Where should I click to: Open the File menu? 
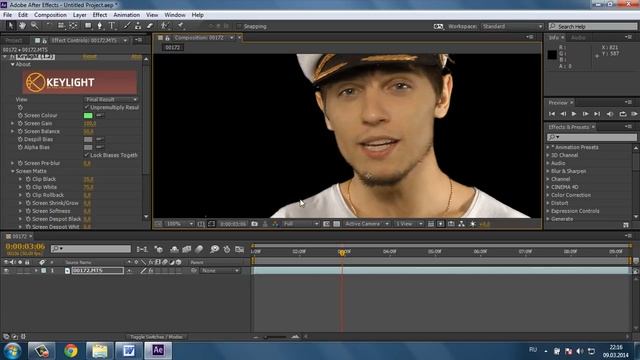(7, 15)
